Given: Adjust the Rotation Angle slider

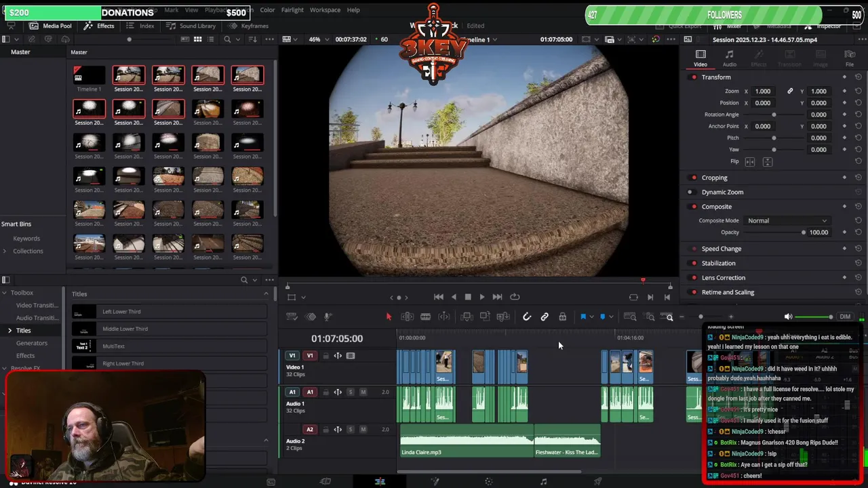Looking at the screenshot, I should [x=774, y=115].
